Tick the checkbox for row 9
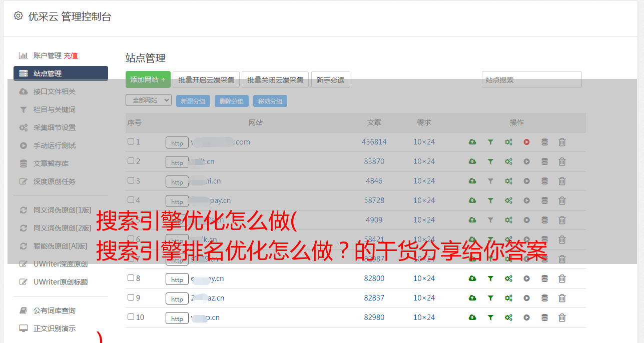Screen dimensions: 644x343 point(131,297)
